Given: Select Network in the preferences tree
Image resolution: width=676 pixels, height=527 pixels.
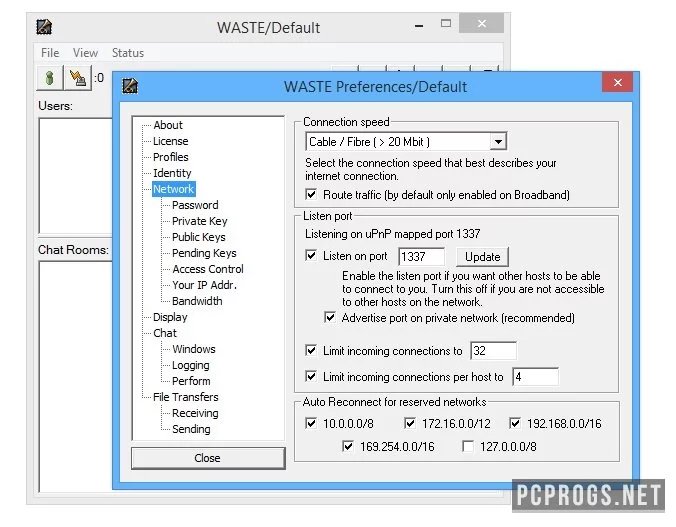Looking at the screenshot, I should click(x=174, y=189).
